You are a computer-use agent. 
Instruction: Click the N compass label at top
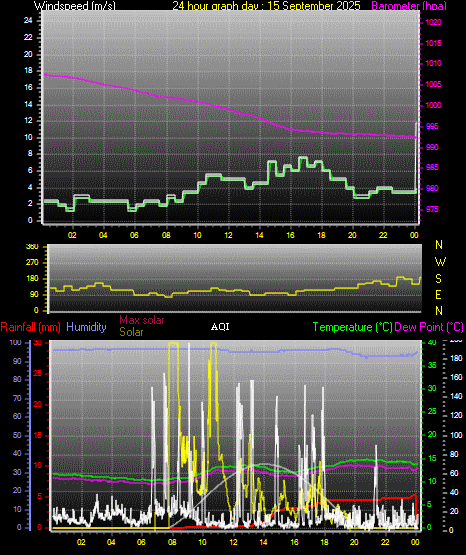(x=439, y=245)
